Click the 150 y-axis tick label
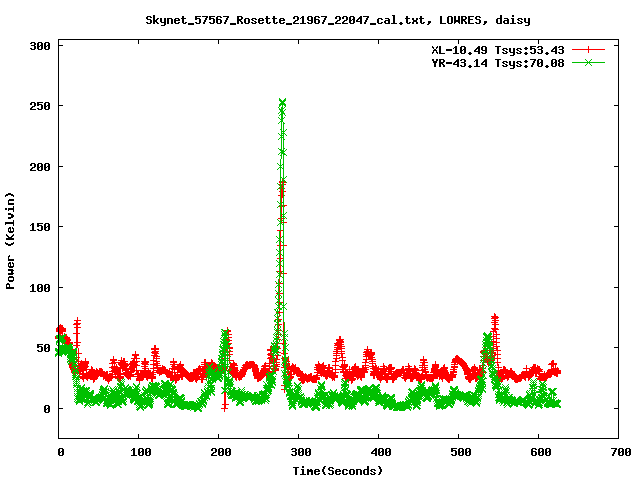Image resolution: width=640 pixels, height=480 pixels. pos(40,227)
